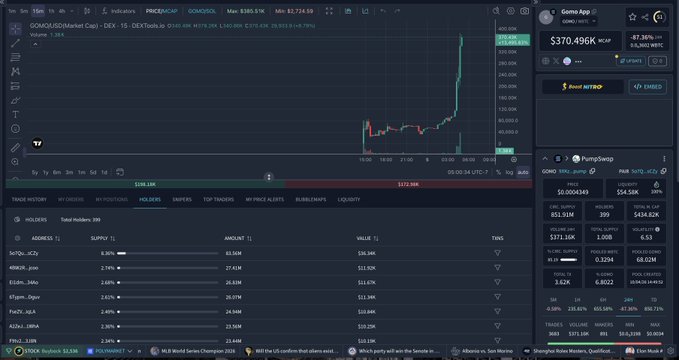Select the ruler measure tool
679x360 pixels.
pos(16,148)
